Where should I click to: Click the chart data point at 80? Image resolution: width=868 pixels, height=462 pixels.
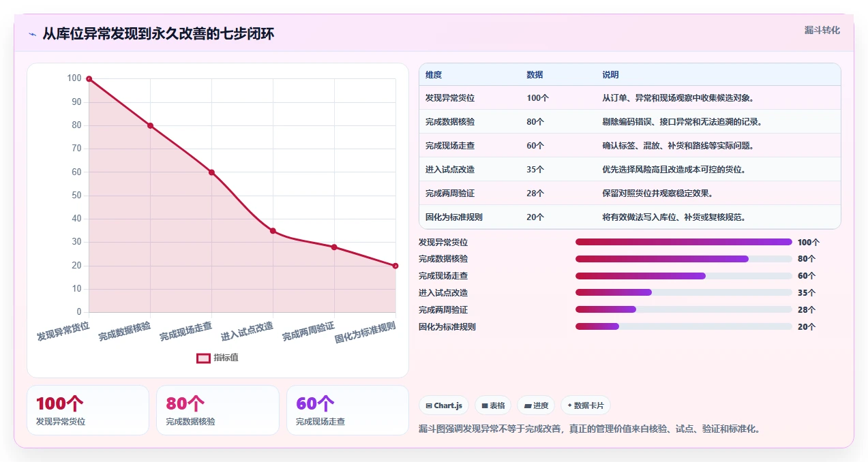click(x=150, y=125)
